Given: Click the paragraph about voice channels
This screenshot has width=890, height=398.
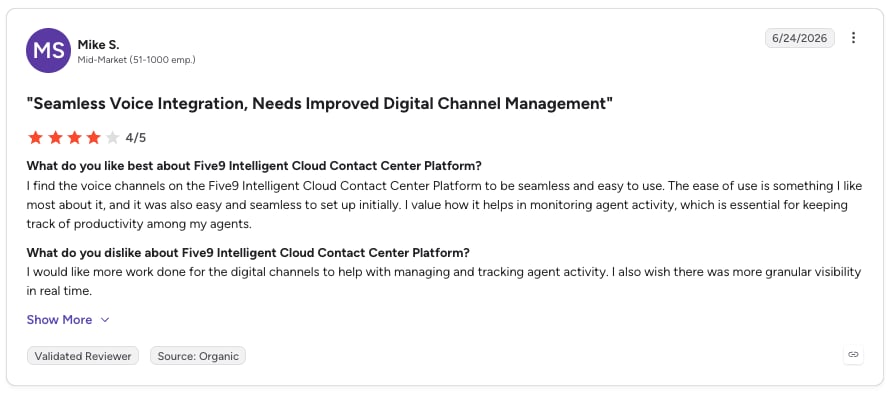Looking at the screenshot, I should [437, 205].
